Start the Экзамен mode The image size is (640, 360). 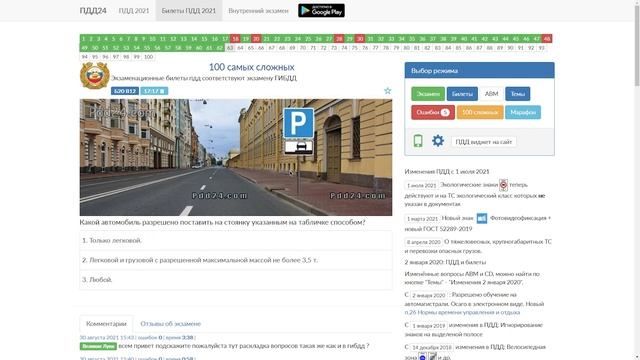428,94
